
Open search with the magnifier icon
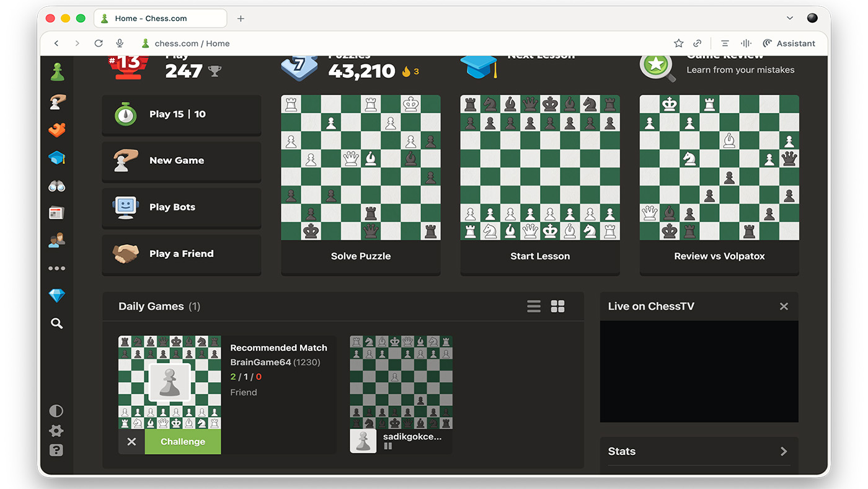pos(57,323)
